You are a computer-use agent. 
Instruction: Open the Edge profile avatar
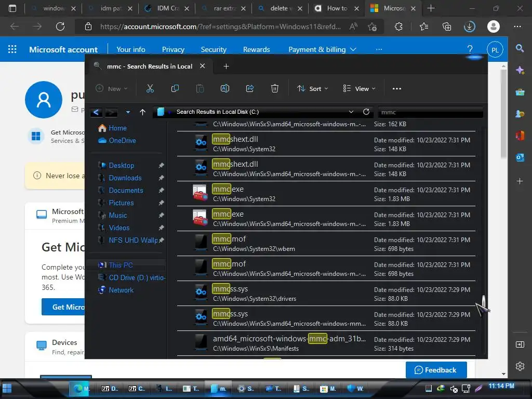point(494,26)
